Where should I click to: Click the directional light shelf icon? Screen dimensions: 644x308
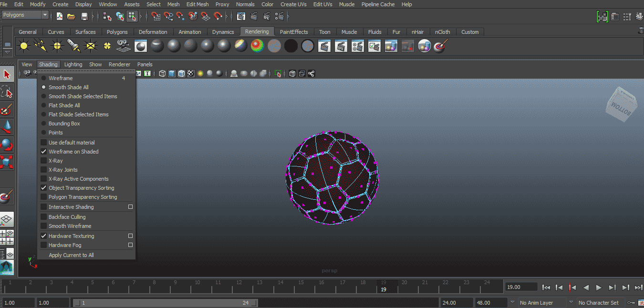pyautogui.click(x=40, y=46)
